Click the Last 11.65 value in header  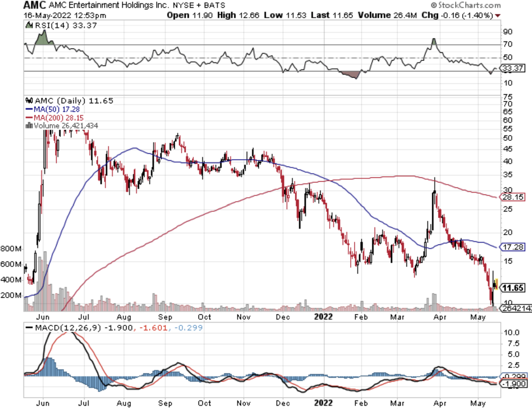(332, 15)
